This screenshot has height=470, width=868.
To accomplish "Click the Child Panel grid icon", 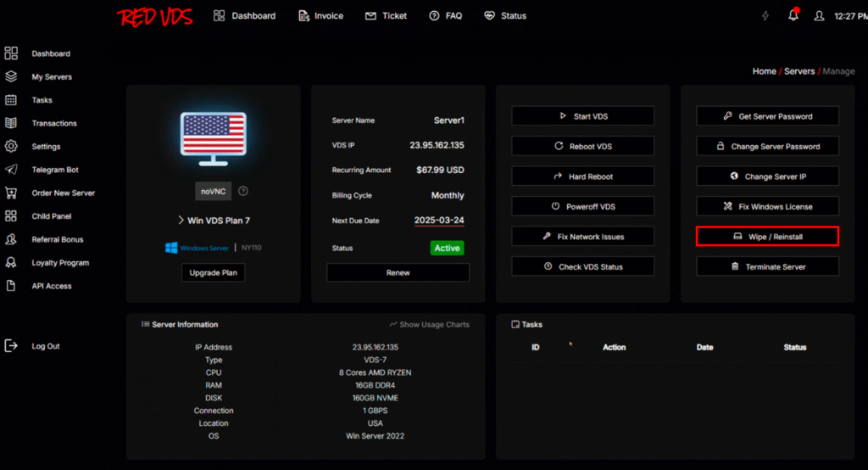I will coord(11,216).
